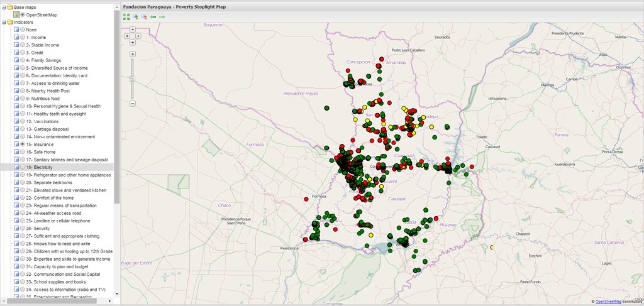Select radio for 18- Electricity
This screenshot has width=644, height=306.
click(23, 167)
